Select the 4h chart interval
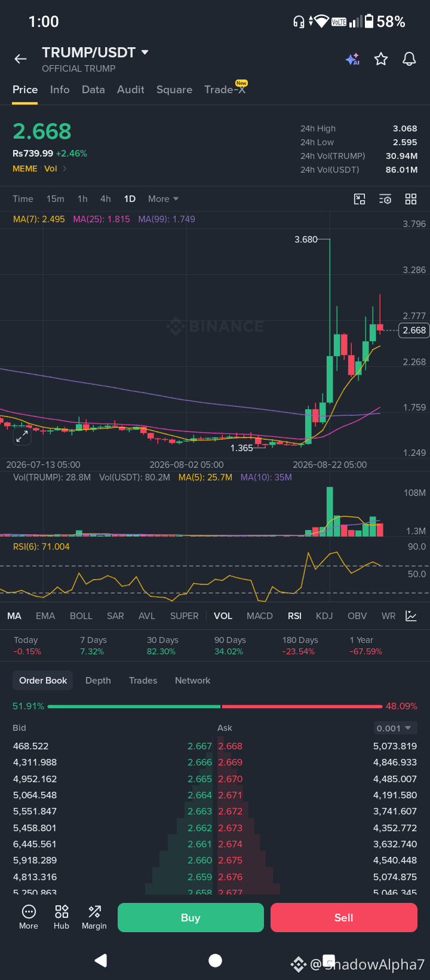 (106, 199)
